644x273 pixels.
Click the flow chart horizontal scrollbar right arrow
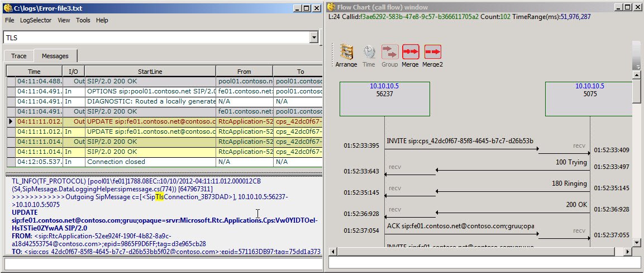coord(628,251)
